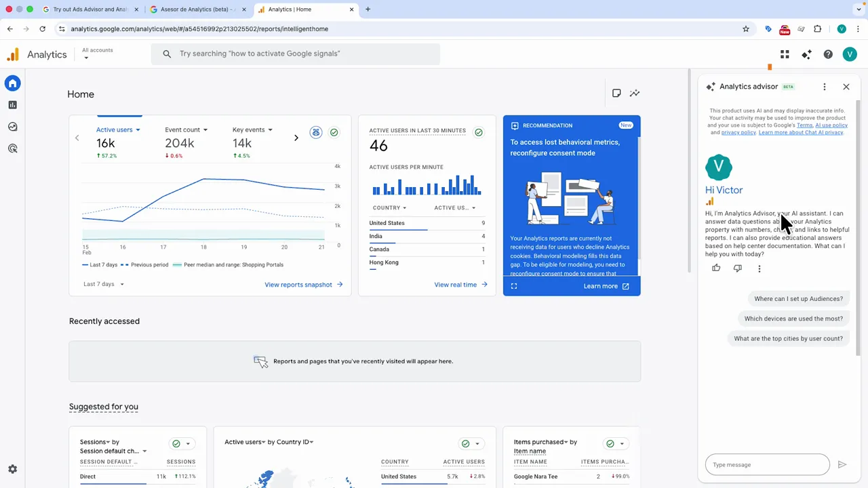Viewport: 868px width, 488px height.
Task: Click the customize Home page icon
Action: [x=616, y=94]
